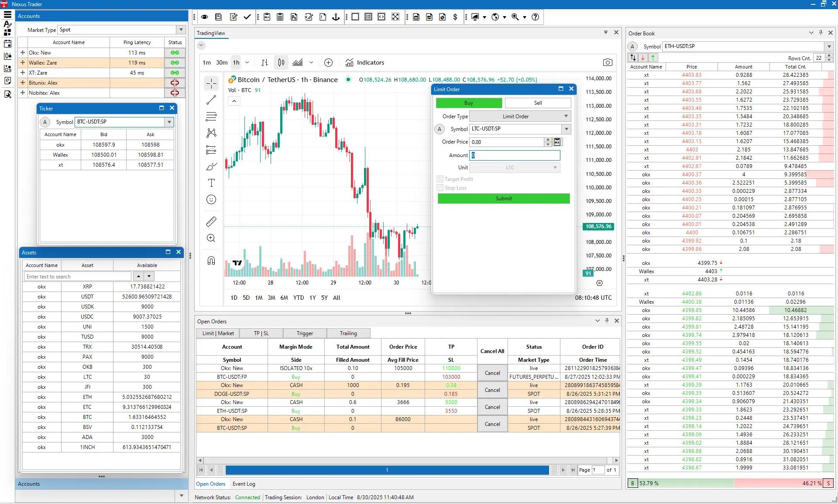Enable magnet mode on the chart toolbar
Screen dimensions: 838x504
click(211, 261)
